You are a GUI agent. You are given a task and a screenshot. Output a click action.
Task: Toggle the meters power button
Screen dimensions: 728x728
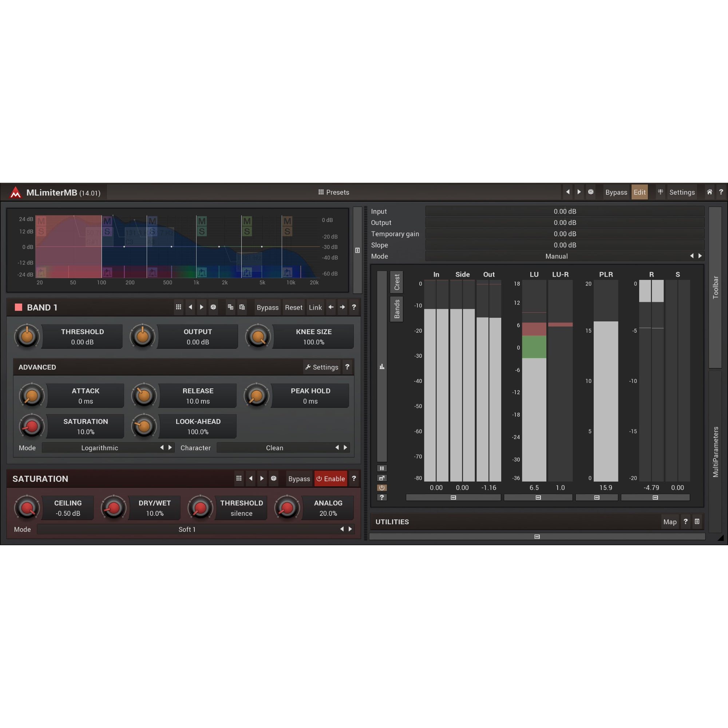click(x=382, y=488)
